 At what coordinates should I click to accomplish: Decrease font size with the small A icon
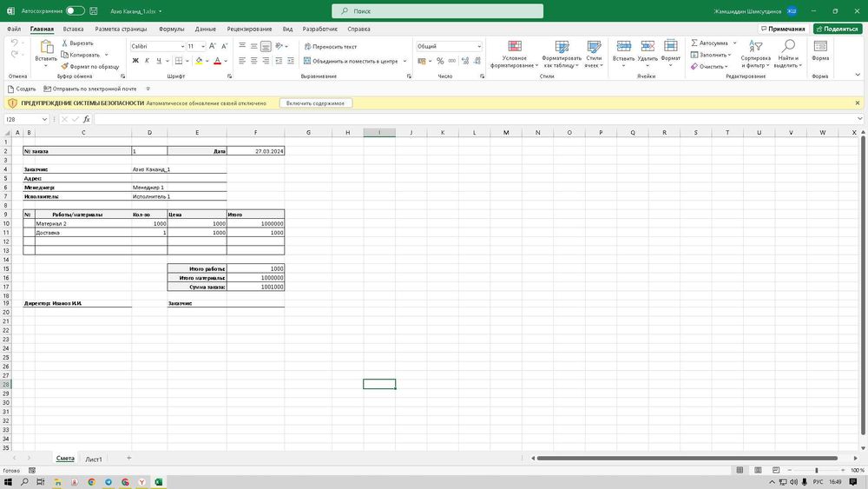[224, 47]
